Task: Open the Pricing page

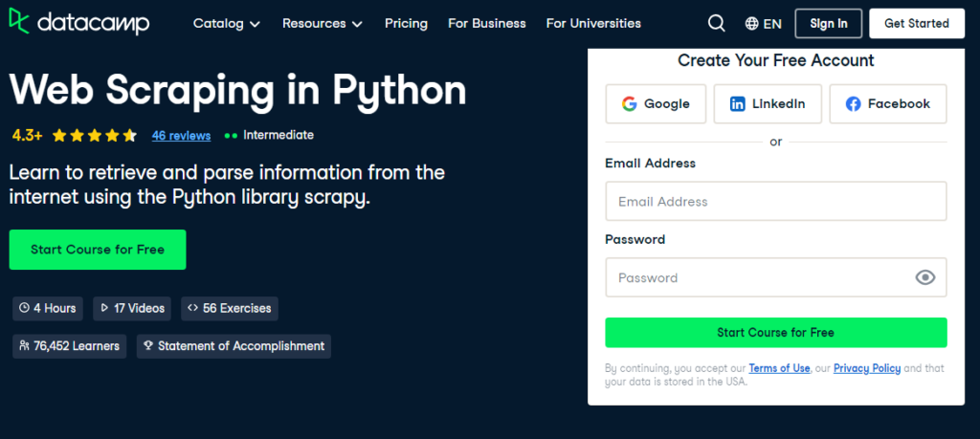Action: pos(406,24)
